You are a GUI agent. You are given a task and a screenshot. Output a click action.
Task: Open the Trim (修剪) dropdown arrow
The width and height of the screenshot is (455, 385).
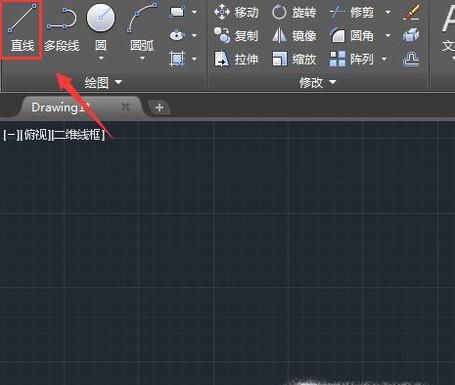coord(388,13)
